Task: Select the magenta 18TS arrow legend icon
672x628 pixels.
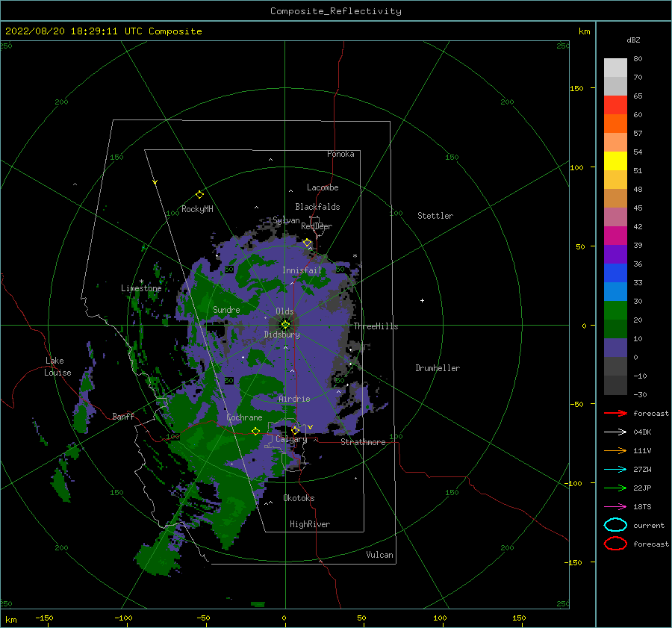Action: tap(615, 507)
